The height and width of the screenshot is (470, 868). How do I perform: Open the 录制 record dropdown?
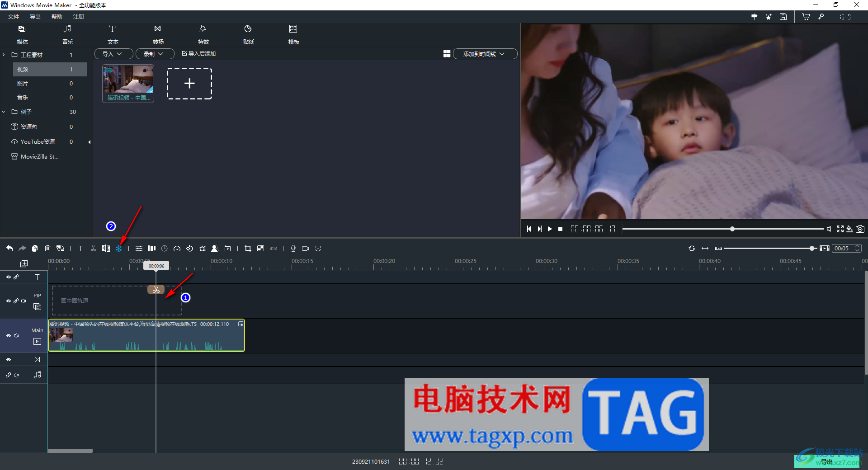(x=155, y=54)
